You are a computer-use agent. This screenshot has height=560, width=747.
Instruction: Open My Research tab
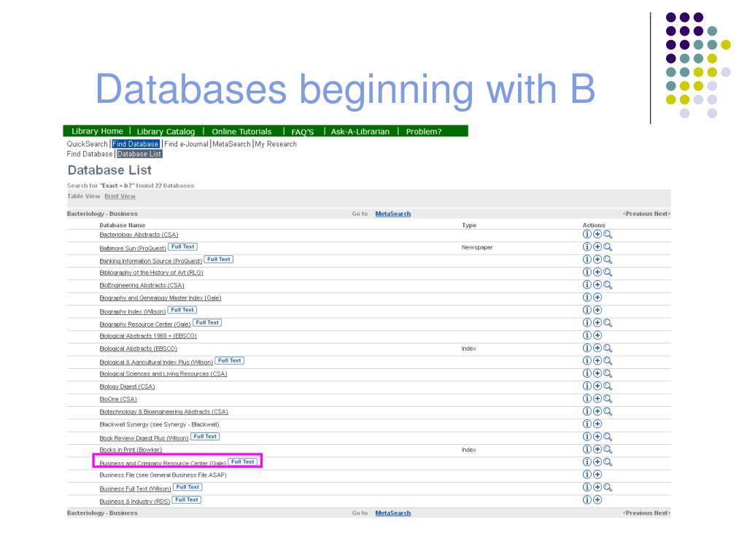click(x=276, y=144)
